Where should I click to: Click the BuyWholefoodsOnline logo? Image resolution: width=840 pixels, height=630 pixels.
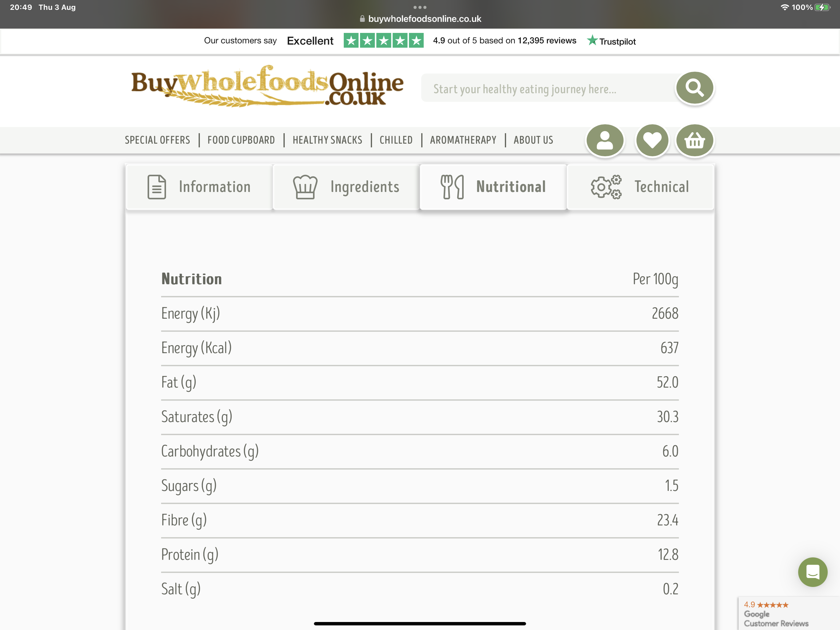[267, 86]
